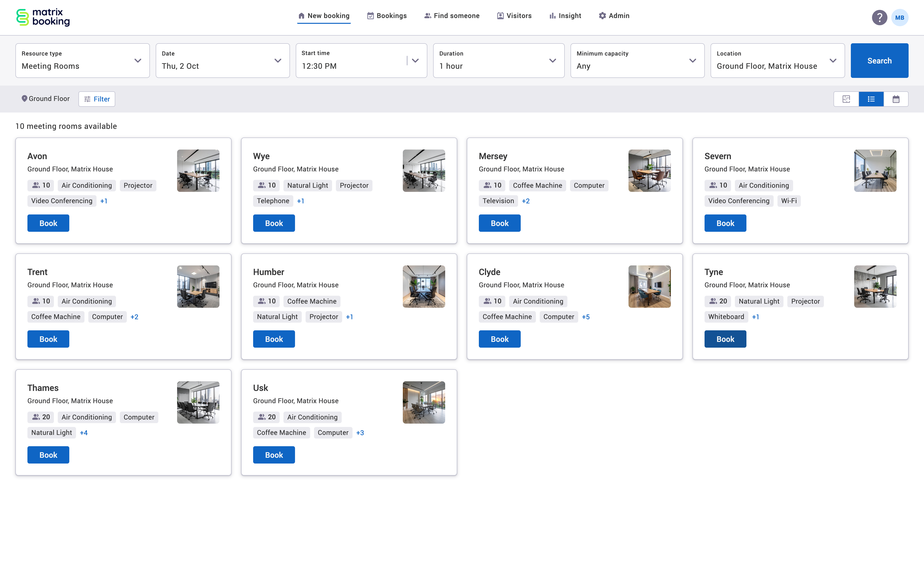Switch to calendar view
The image size is (924, 577).
pyautogui.click(x=896, y=99)
